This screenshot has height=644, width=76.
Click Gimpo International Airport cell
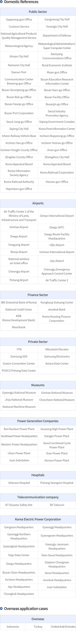pos(57,215)
